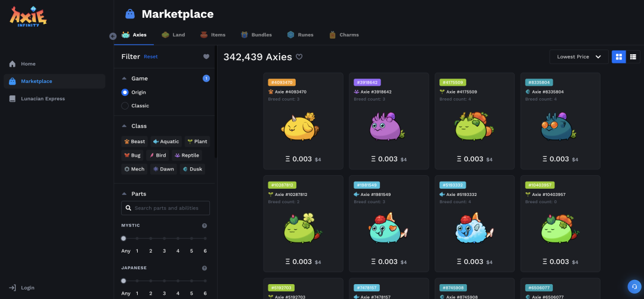Open the Lowest Price sort dropdown
Screen dimensions: 644x299
(578, 57)
